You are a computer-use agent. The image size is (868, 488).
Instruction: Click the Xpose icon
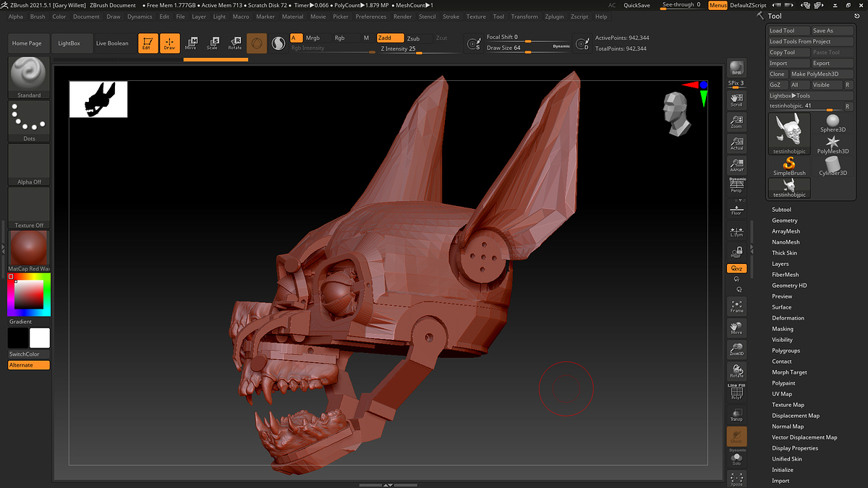(736, 479)
